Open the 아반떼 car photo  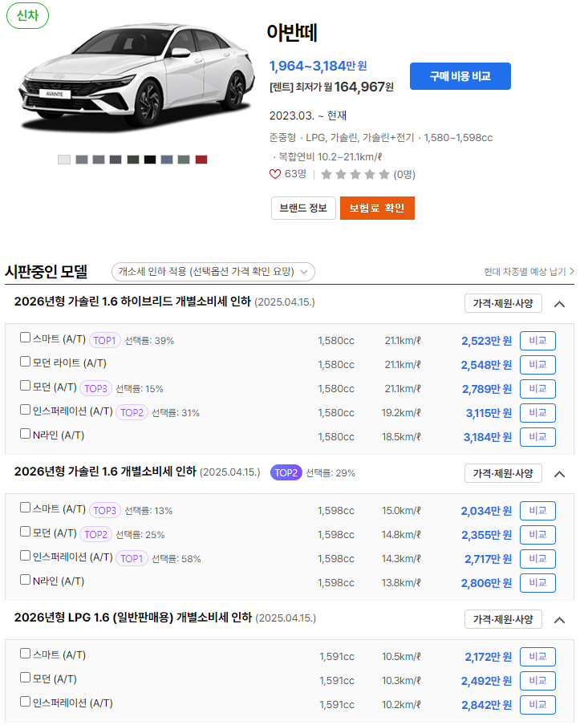[x=136, y=76]
